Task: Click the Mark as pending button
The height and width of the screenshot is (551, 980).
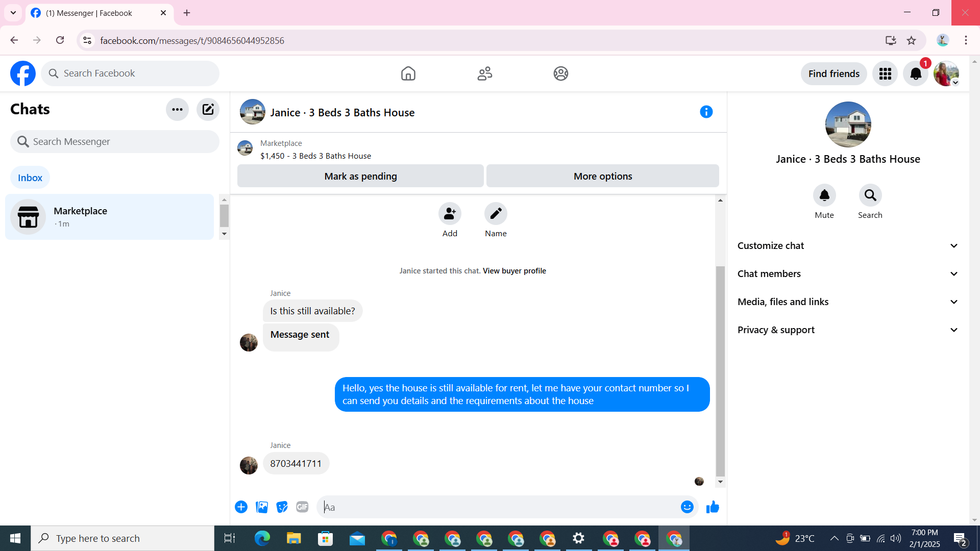Action: 360,176
